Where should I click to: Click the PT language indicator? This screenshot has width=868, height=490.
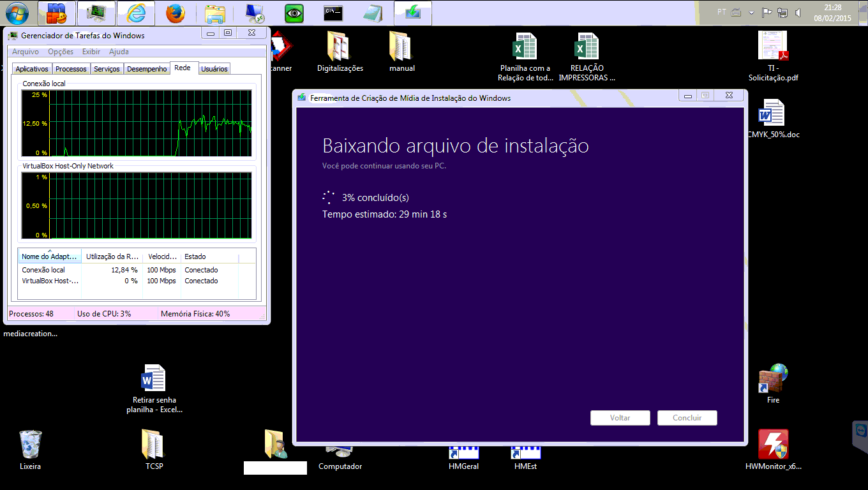[722, 12]
